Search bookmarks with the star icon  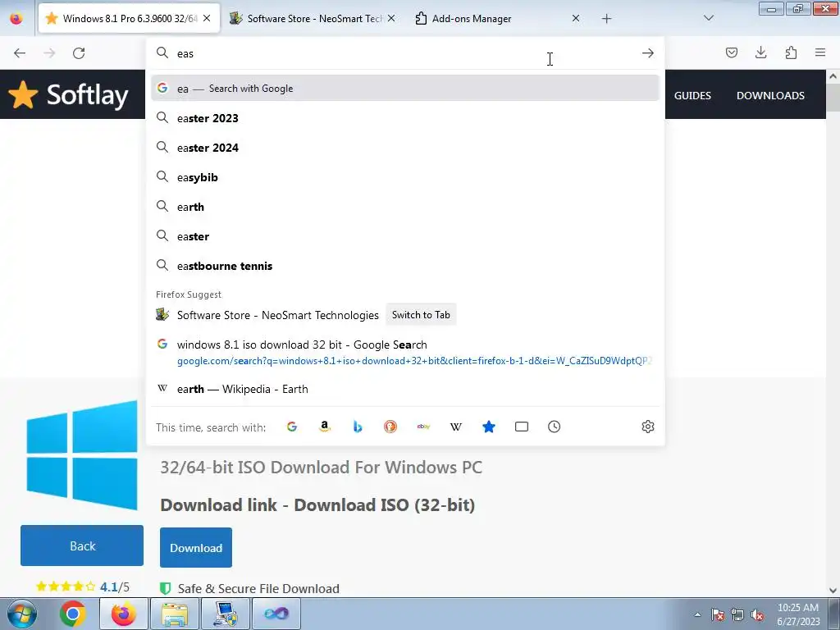(x=489, y=427)
